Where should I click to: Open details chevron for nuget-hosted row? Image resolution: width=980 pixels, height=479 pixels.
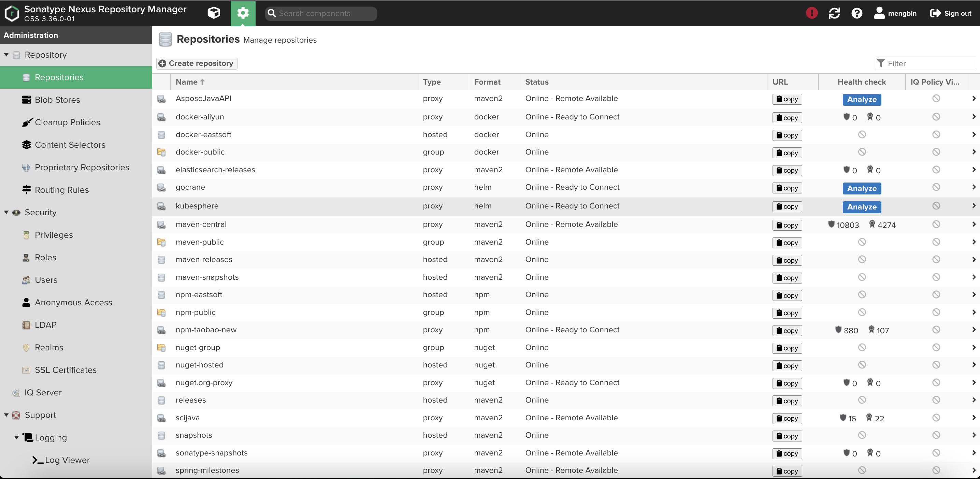coord(974,364)
